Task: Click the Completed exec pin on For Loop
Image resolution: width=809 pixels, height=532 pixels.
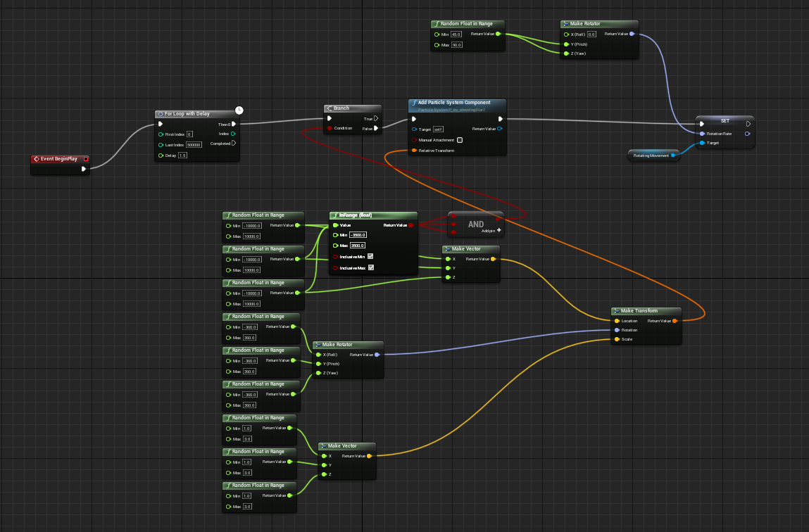Action: [x=234, y=144]
